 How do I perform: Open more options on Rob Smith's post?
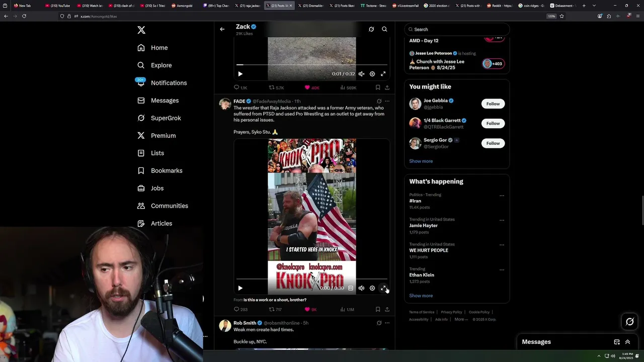387,323
